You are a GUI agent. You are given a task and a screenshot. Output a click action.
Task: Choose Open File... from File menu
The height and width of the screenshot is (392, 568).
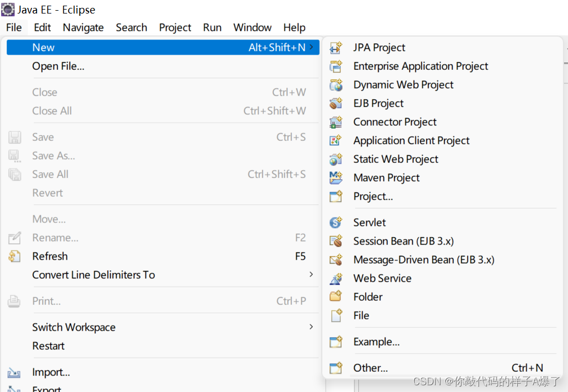[x=163, y=66]
